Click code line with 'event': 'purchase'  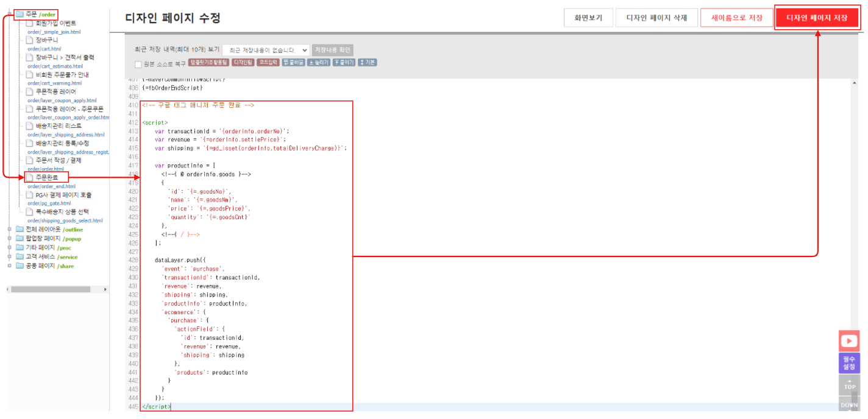coord(193,269)
